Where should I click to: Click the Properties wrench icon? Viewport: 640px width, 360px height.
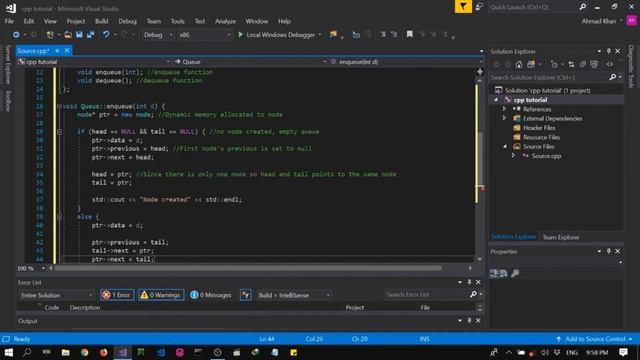(x=515, y=273)
